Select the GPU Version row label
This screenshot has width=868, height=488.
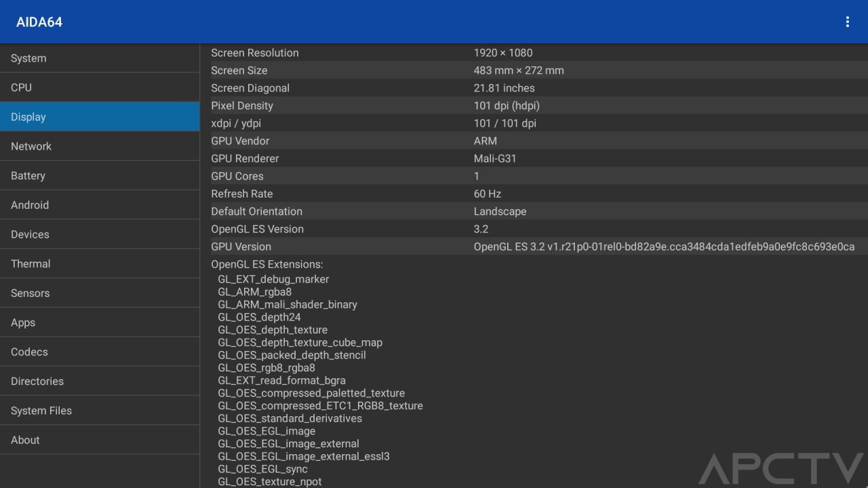point(241,247)
